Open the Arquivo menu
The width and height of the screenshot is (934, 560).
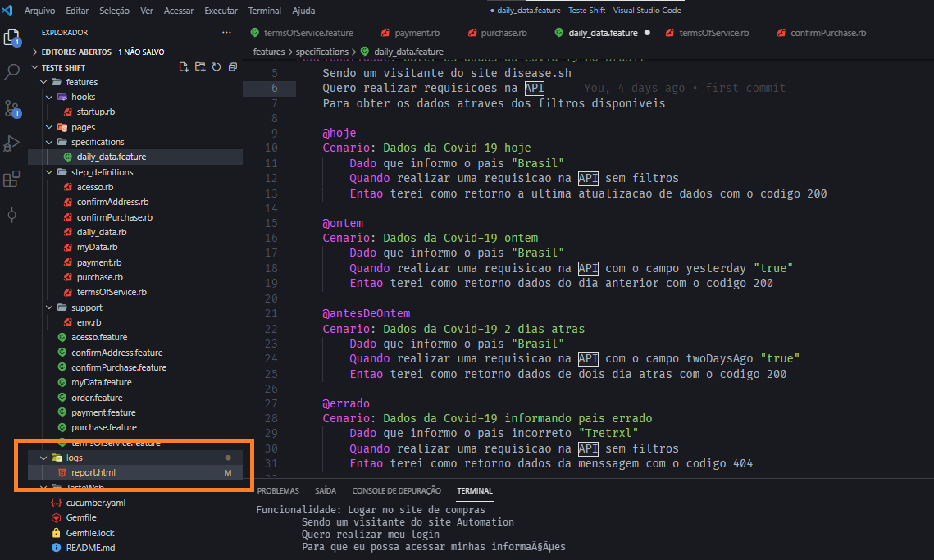(39, 11)
